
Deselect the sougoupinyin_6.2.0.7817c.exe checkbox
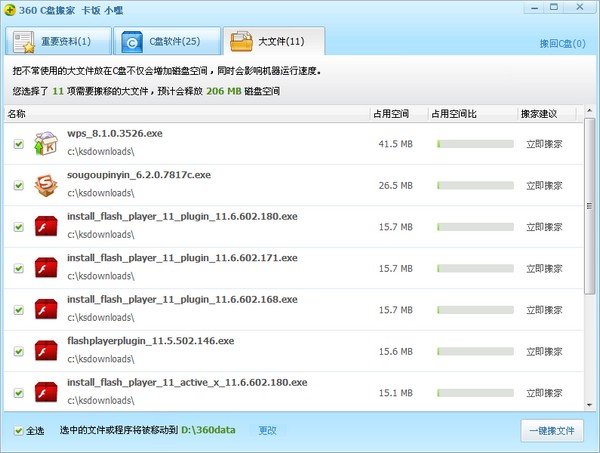[x=18, y=185]
